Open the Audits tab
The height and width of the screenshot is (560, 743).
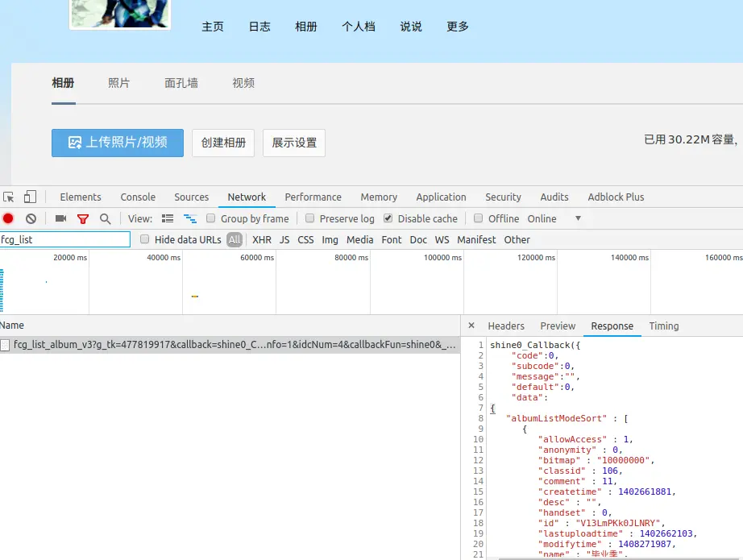click(x=554, y=197)
